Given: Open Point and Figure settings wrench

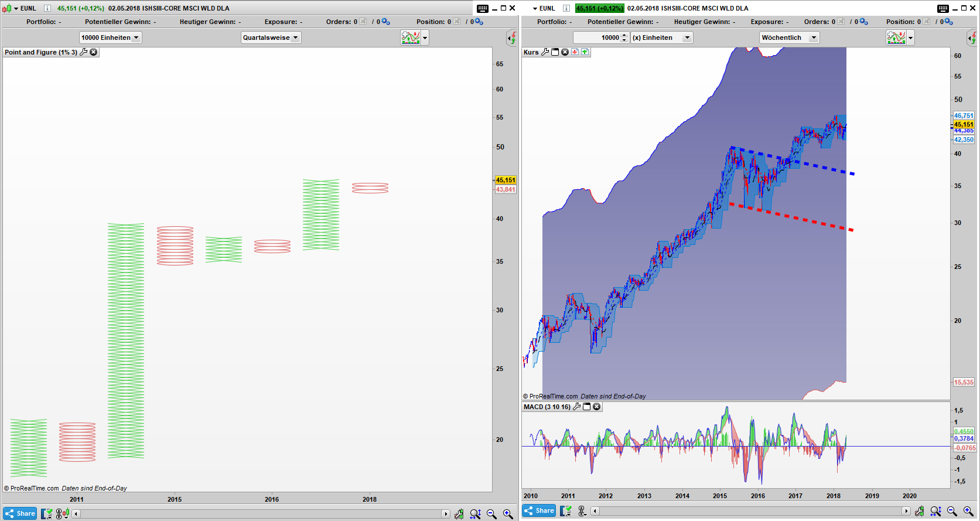Looking at the screenshot, I should tap(84, 52).
